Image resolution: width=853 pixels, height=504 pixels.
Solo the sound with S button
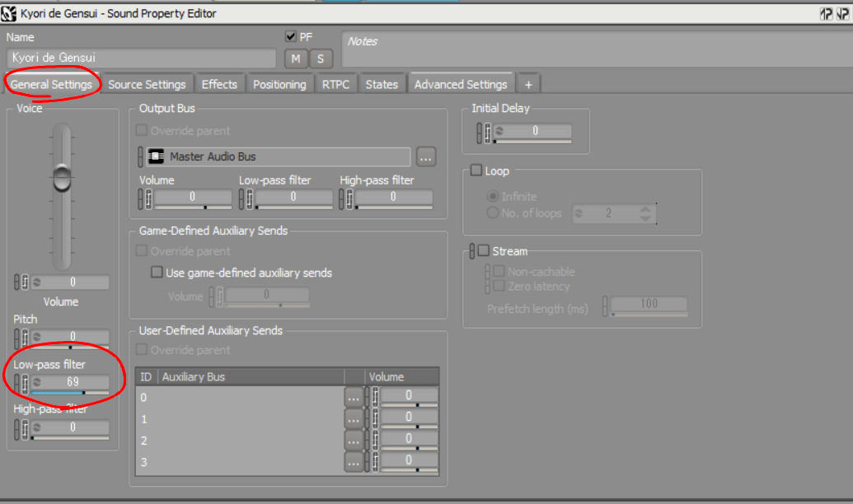pos(321,58)
